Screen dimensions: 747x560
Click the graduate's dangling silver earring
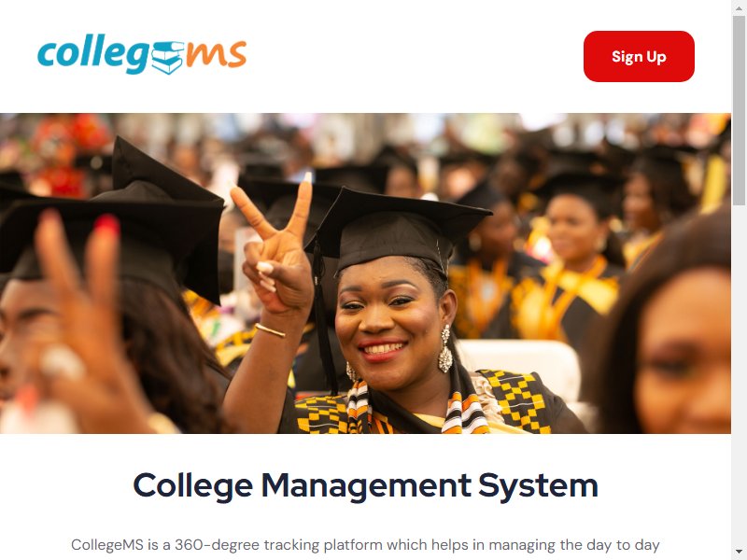(445, 349)
